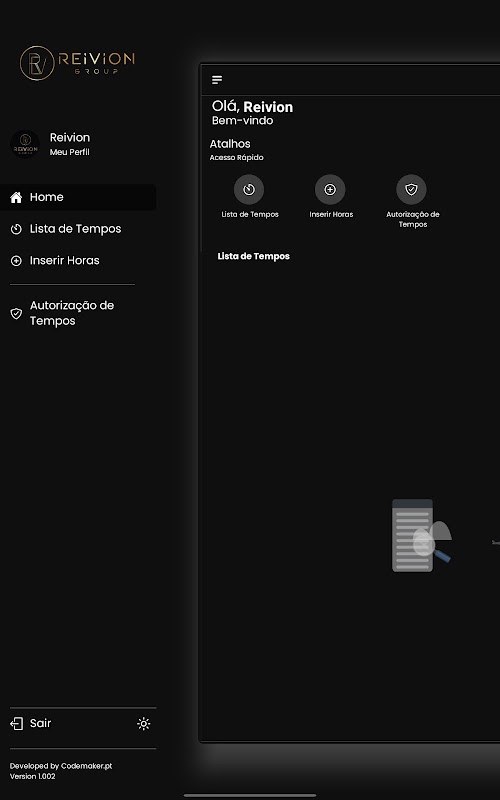The height and width of the screenshot is (800, 500).
Task: Click the Reivion Group logo
Action: 77,63
